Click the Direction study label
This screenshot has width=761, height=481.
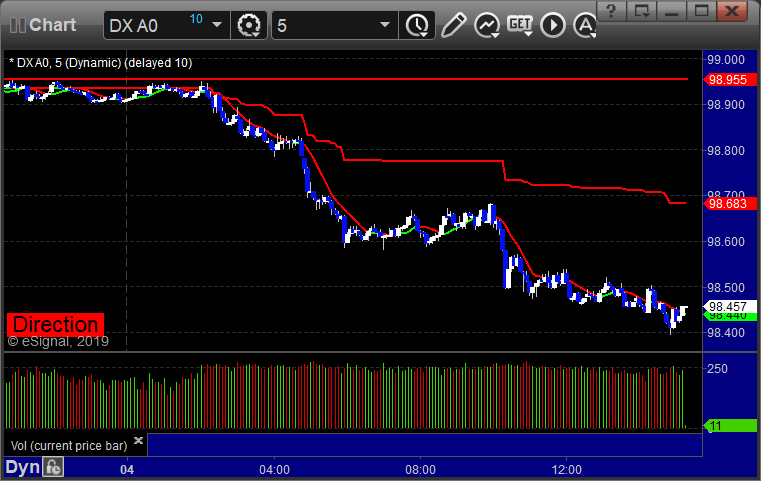click(55, 324)
